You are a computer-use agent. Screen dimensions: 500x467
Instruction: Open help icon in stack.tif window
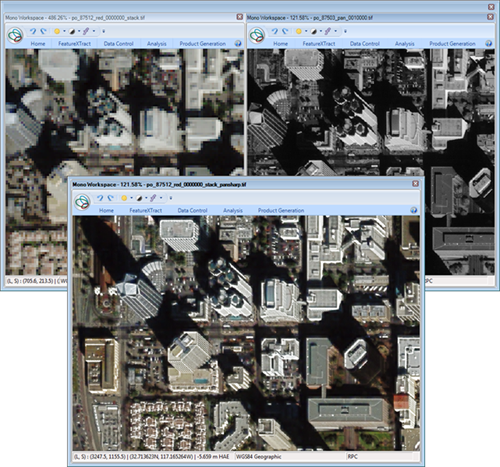coord(238,44)
